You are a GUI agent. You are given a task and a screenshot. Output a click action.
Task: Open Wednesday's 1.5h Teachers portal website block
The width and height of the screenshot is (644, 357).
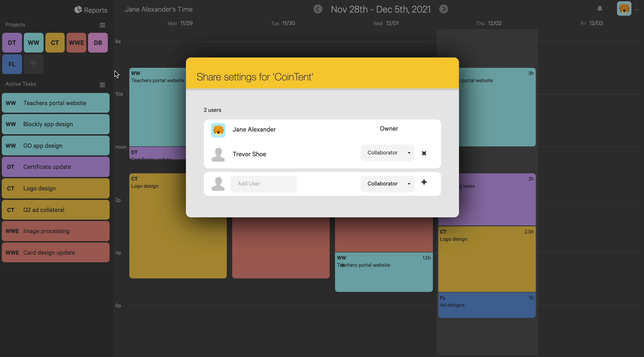384,272
